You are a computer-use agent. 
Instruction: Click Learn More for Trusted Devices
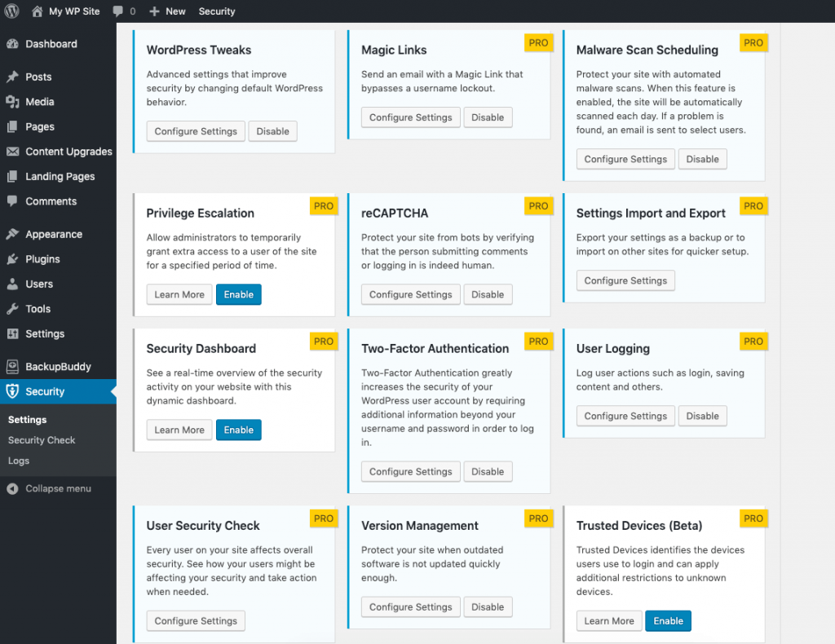click(x=609, y=620)
